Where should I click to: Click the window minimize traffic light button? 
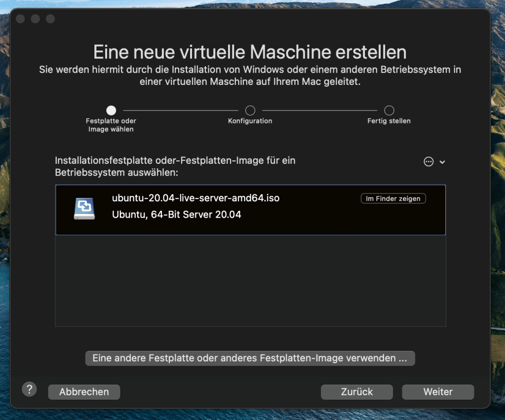coord(35,19)
